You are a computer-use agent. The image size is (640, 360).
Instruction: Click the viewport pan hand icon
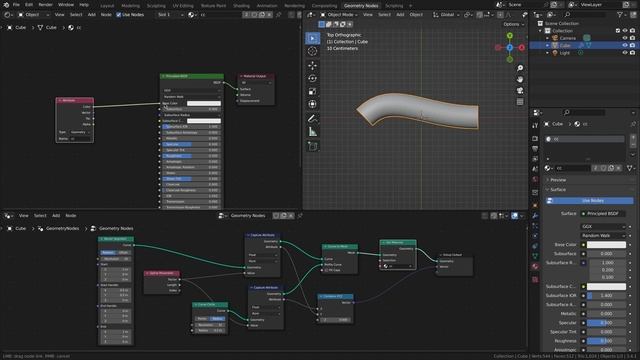tap(520, 79)
